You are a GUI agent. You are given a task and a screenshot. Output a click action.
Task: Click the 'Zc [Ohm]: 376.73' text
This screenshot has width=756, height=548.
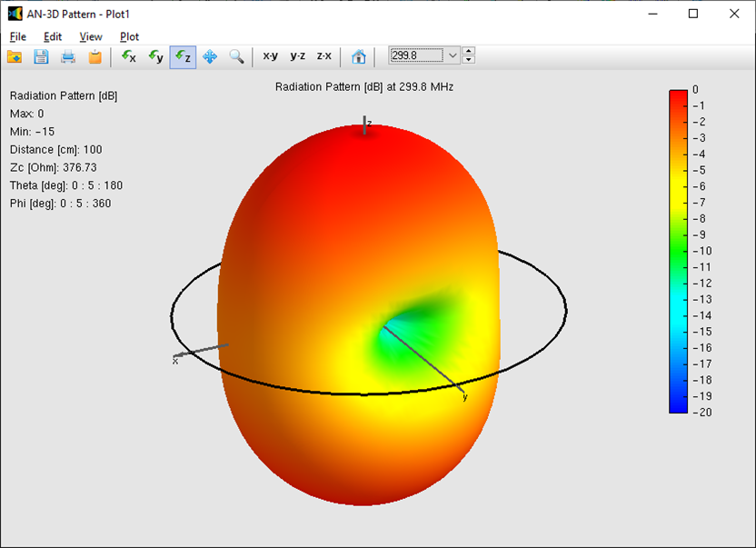pyautogui.click(x=53, y=167)
